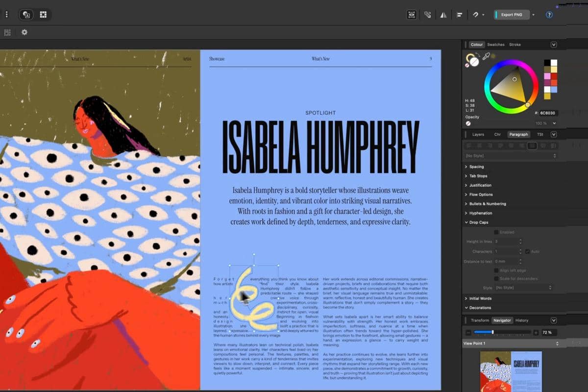Click the flip horizontal triangles icon
Screen dimensions: 588x392
443,15
